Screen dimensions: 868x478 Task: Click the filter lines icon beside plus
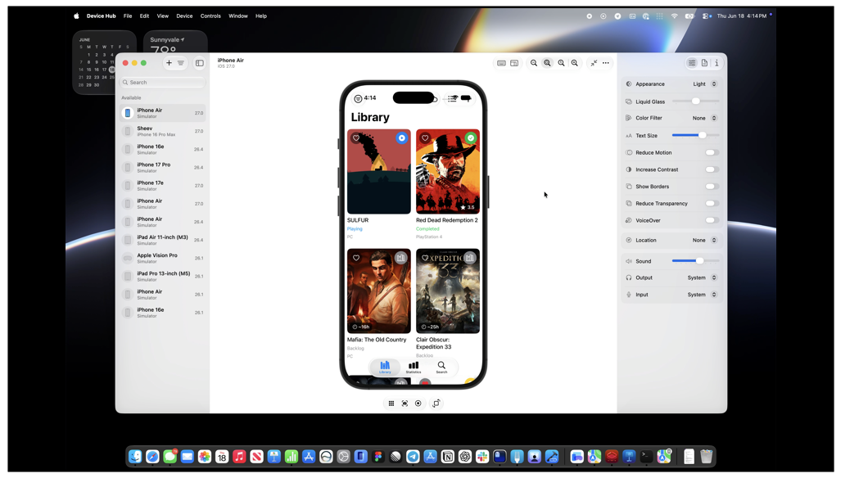coord(180,63)
